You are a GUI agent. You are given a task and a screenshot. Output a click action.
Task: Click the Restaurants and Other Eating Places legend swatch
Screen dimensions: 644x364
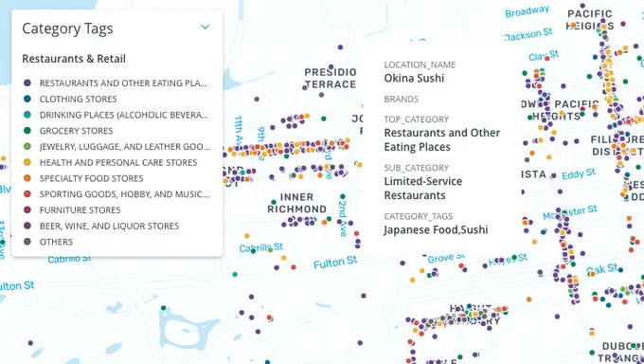(x=27, y=83)
